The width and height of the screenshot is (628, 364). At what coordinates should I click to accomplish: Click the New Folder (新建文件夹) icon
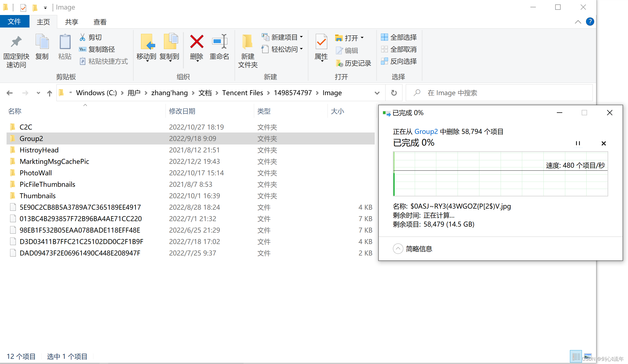point(248,42)
